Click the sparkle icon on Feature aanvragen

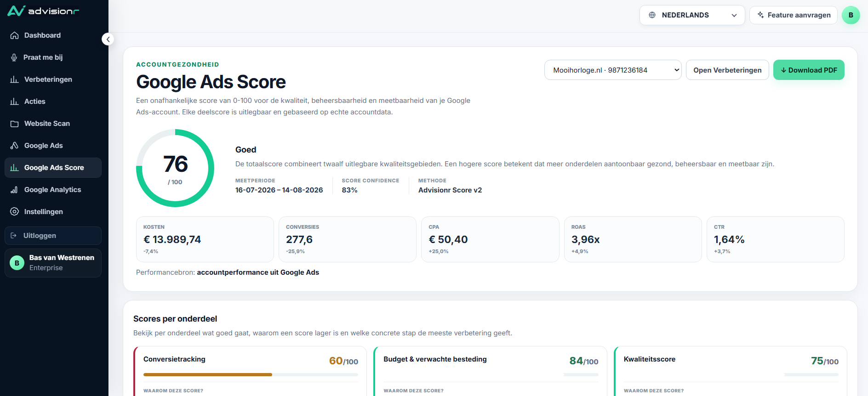click(x=760, y=15)
